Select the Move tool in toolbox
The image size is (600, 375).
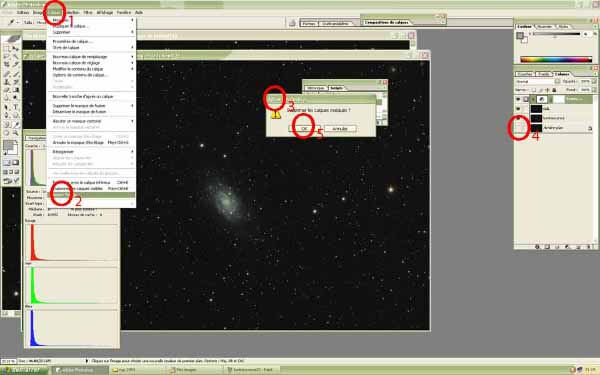click(x=16, y=49)
